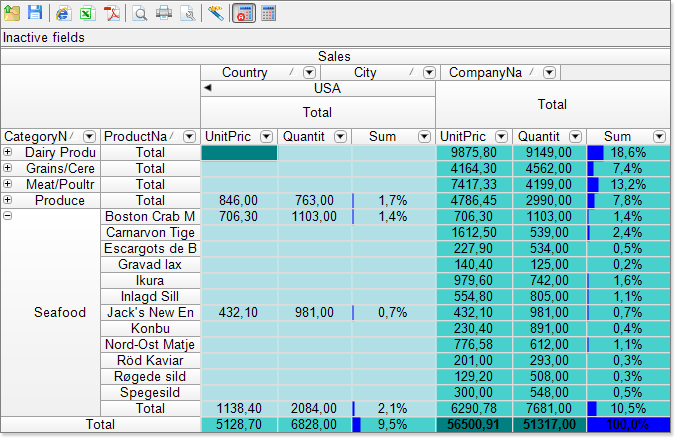Open the USA Quantit dropdown arrow

pos(341,137)
